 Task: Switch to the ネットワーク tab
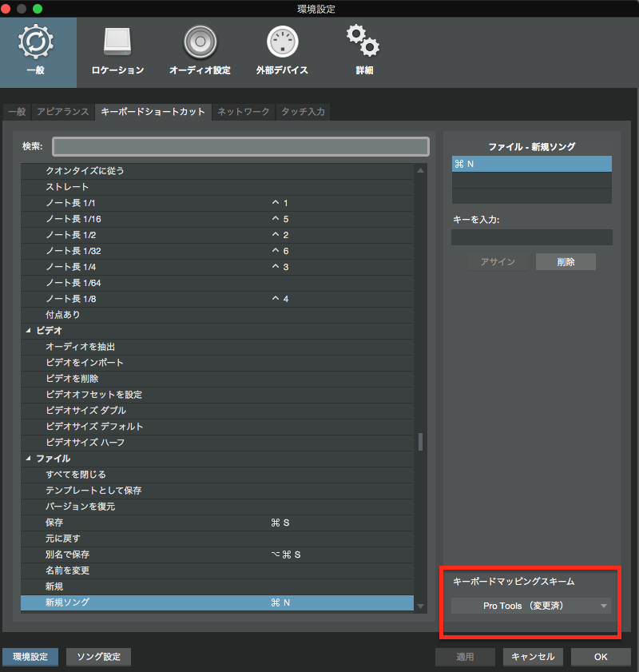244,112
